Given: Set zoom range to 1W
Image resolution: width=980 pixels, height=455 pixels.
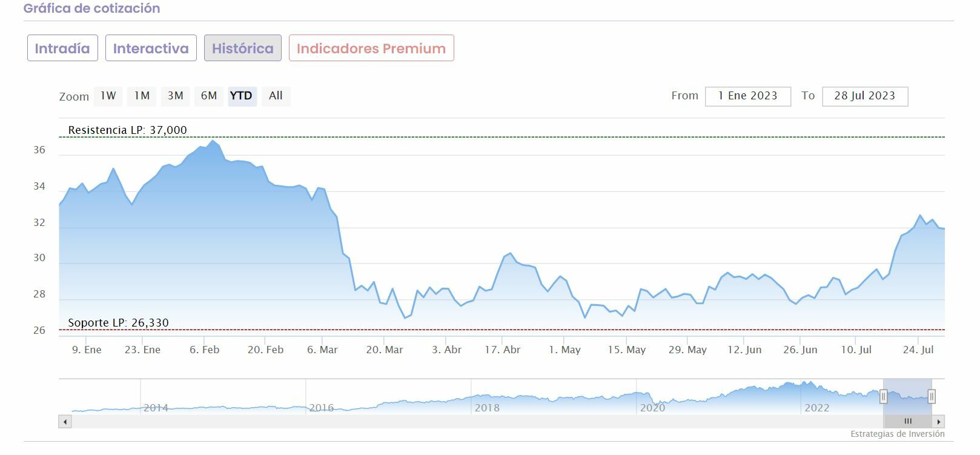Looking at the screenshot, I should [x=108, y=96].
